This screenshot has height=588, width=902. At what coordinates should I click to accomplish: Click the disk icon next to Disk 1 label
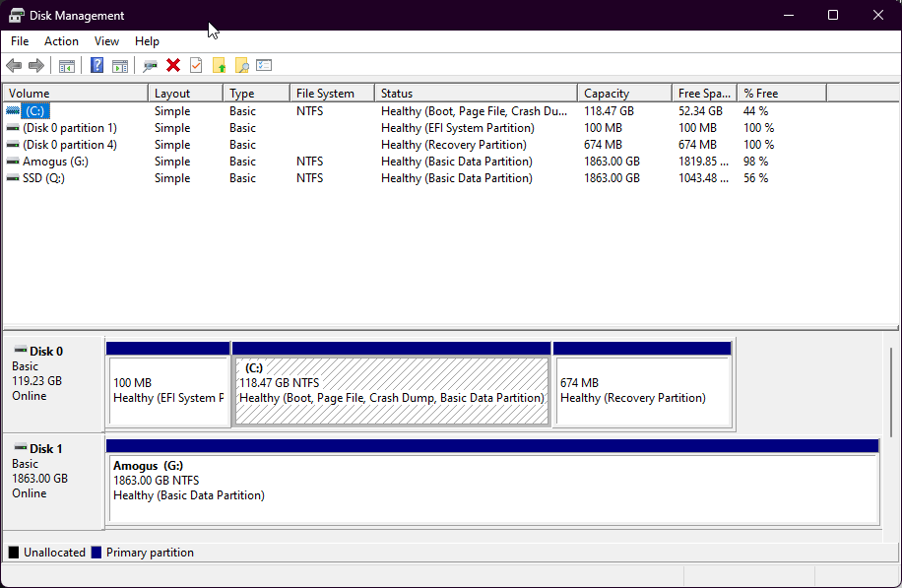point(21,447)
